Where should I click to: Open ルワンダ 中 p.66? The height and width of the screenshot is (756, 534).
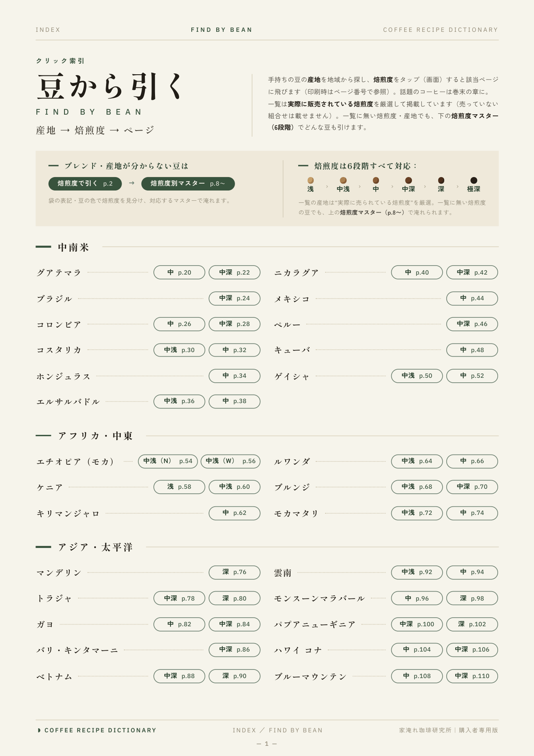pos(472,461)
